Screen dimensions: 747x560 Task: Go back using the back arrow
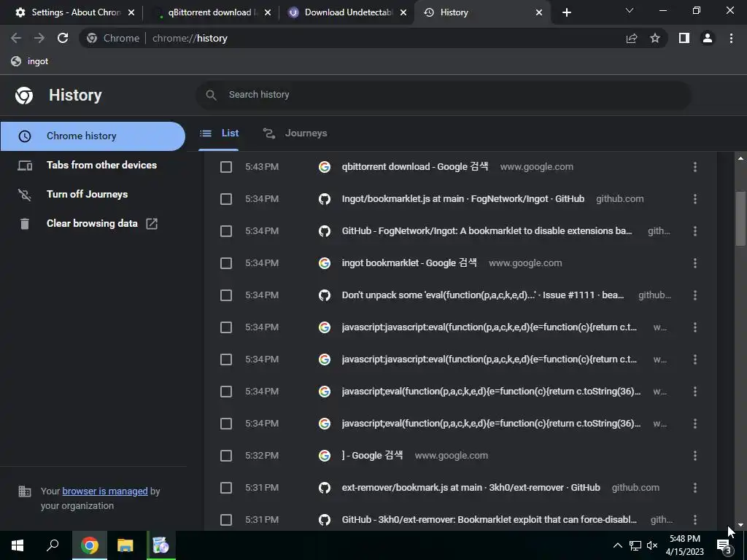[x=16, y=38]
